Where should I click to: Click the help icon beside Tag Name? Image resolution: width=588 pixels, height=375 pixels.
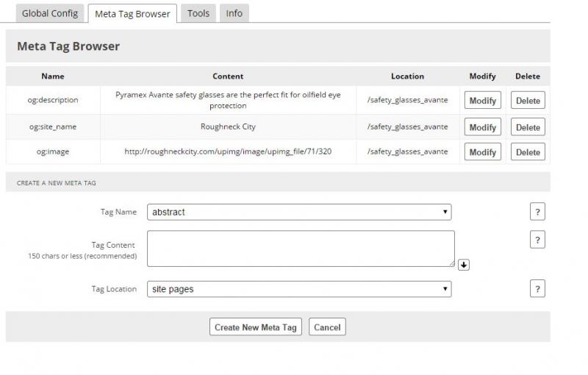537,212
